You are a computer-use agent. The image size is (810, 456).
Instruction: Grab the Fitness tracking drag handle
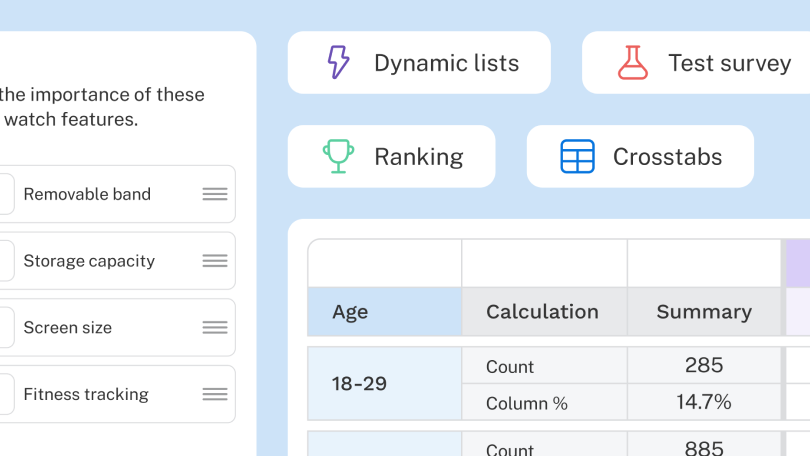[x=215, y=394]
